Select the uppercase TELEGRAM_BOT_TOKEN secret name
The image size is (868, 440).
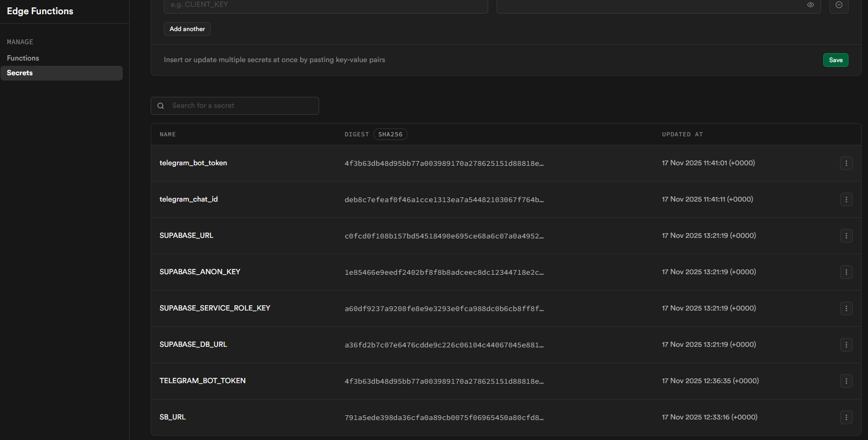coord(203,381)
